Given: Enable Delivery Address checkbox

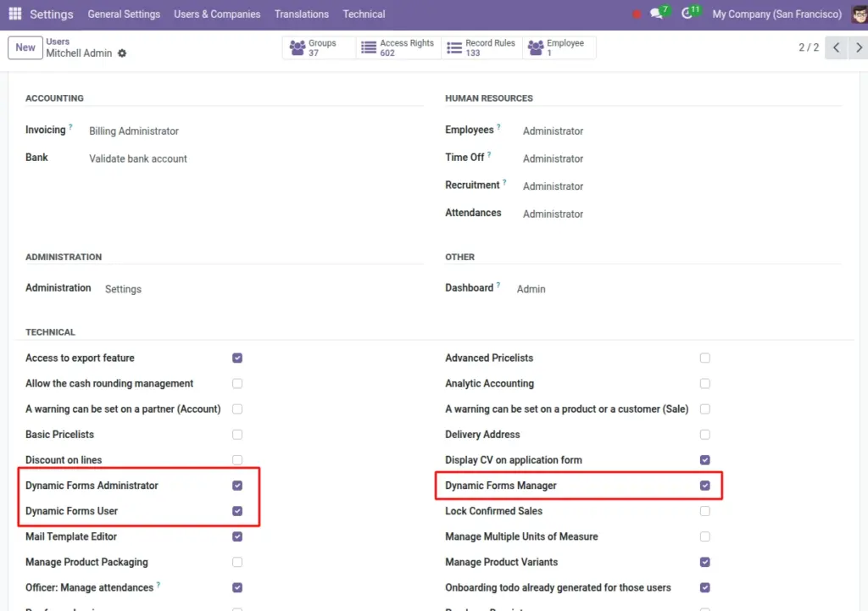Looking at the screenshot, I should coord(704,435).
